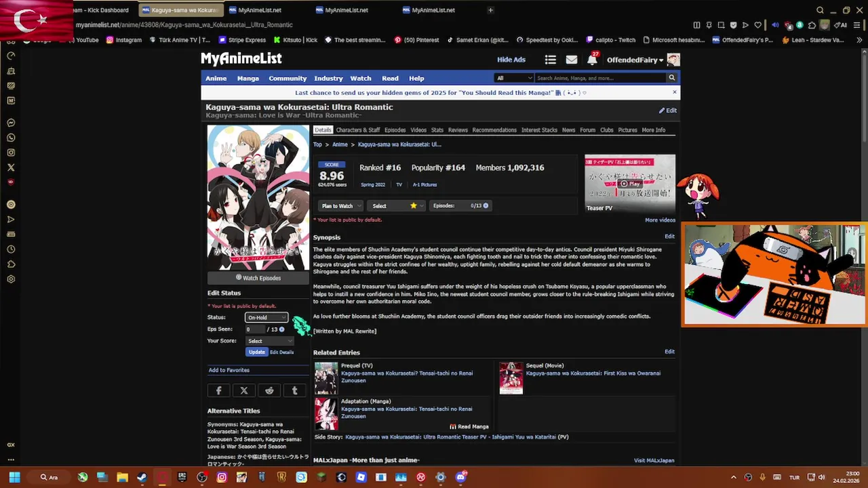Screen dimensions: 868x488
Task: Open Instagram bookmark in bookmarks bar
Action: pyautogui.click(x=123, y=40)
